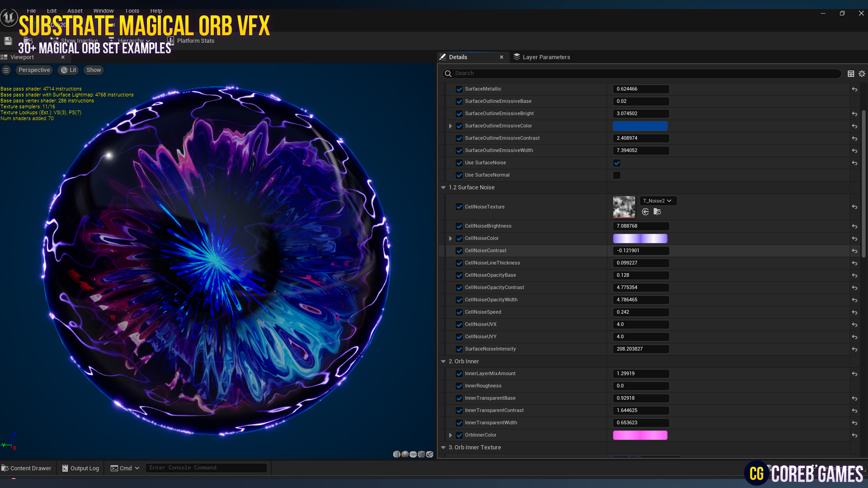The height and width of the screenshot is (488, 868).
Task: Click the Perspective viewport button
Action: pyautogui.click(x=34, y=70)
